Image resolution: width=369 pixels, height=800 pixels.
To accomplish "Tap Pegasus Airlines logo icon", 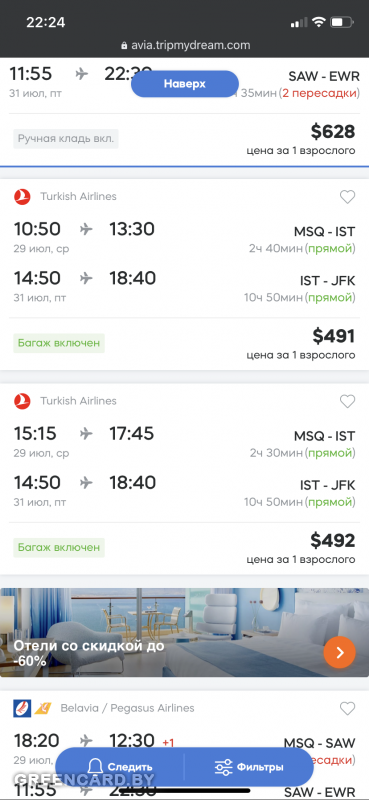I will [x=42, y=708].
